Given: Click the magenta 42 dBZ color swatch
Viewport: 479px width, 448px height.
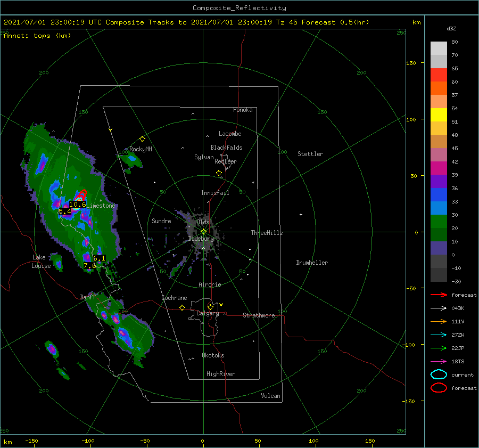Looking at the screenshot, I should click(439, 168).
